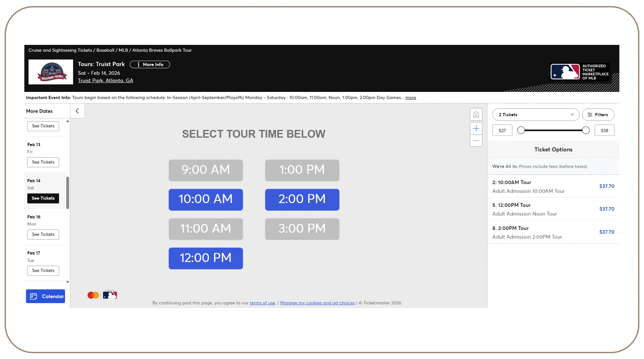Open the Filters options

(x=598, y=115)
